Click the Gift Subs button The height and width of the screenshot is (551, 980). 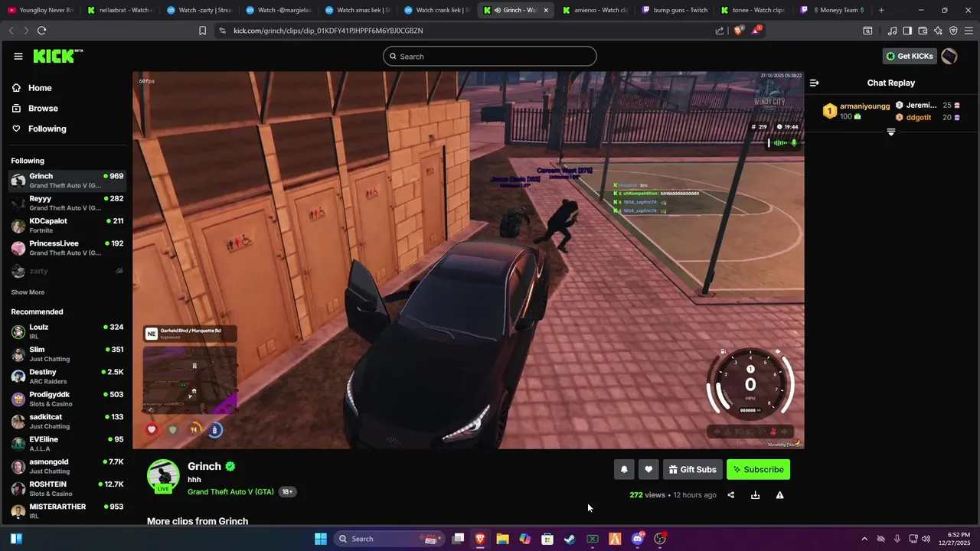(x=692, y=469)
